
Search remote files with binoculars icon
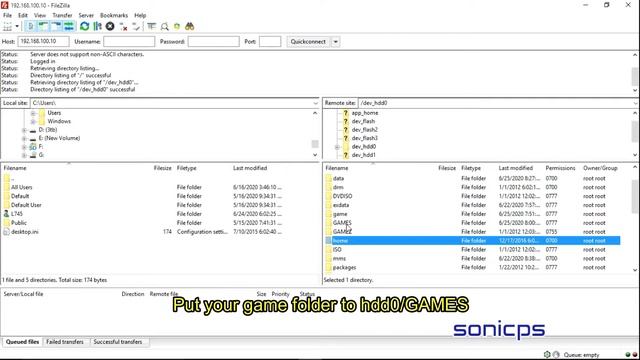[x=189, y=27]
